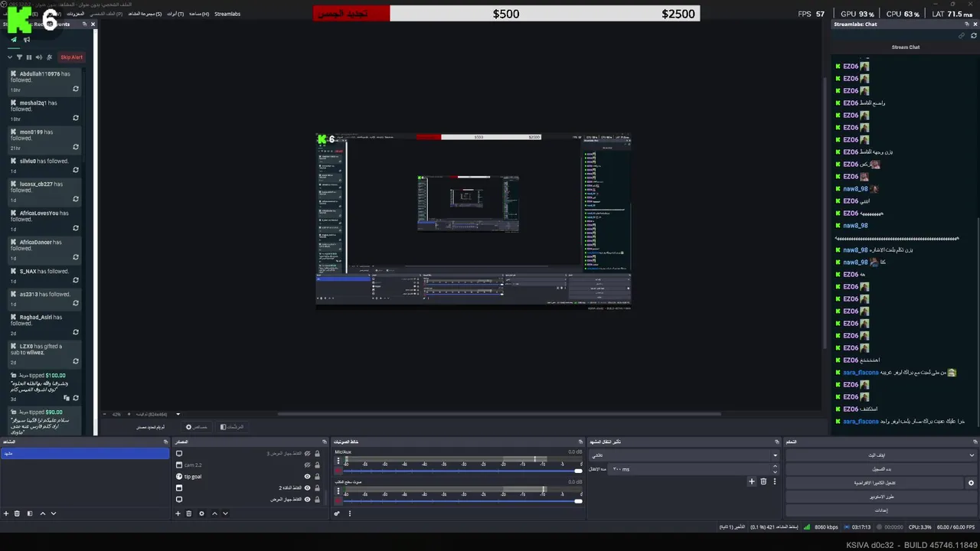This screenshot has height=551, width=980.
Task: Refresh the Streamlabs chat dock
Action: [x=974, y=35]
